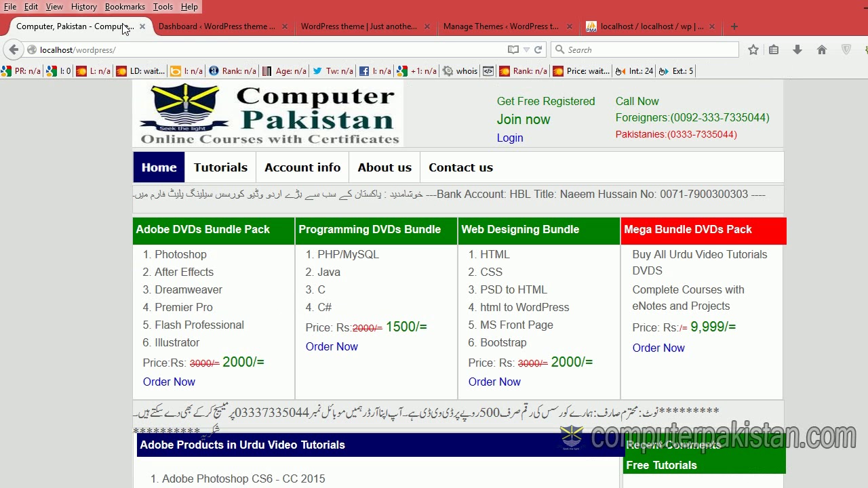The width and height of the screenshot is (868, 488).
Task: Click the PSD to HTML list item
Action: (x=513, y=289)
